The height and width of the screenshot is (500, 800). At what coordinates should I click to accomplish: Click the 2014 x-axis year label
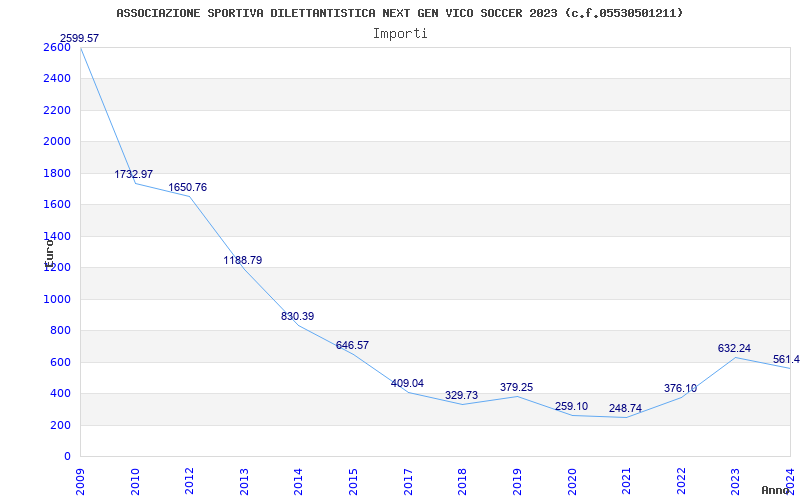click(x=298, y=481)
